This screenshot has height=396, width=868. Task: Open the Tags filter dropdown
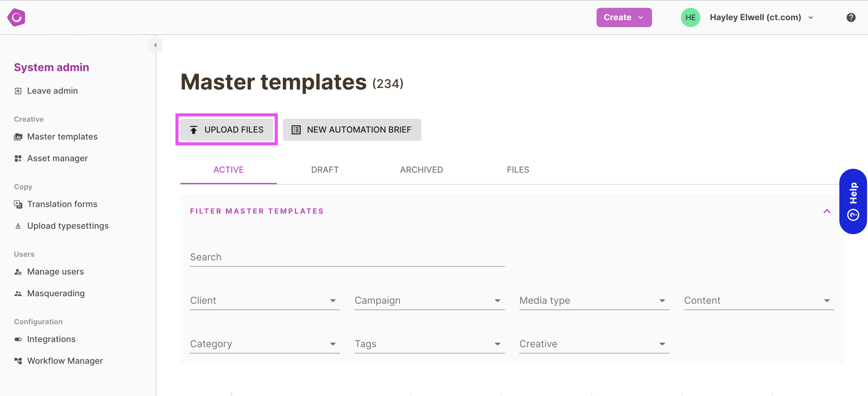point(429,344)
